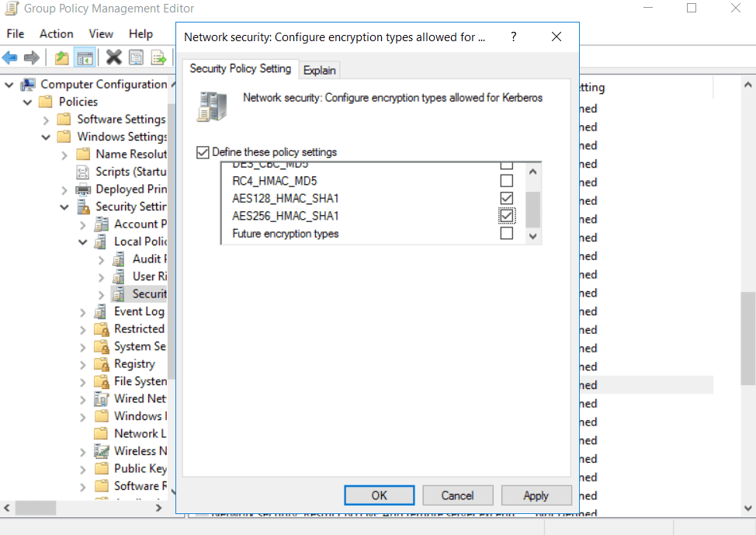Click the Windows Settings folder icon
The image size is (756, 535).
64,137
